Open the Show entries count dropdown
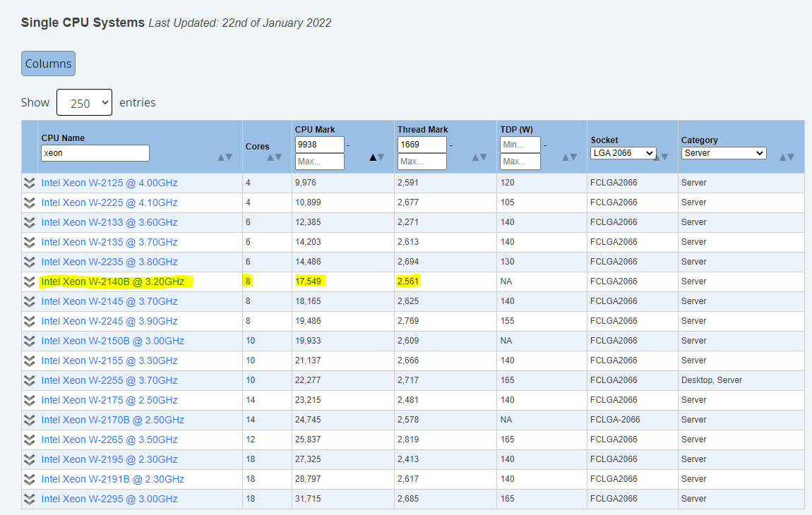 pyautogui.click(x=85, y=102)
